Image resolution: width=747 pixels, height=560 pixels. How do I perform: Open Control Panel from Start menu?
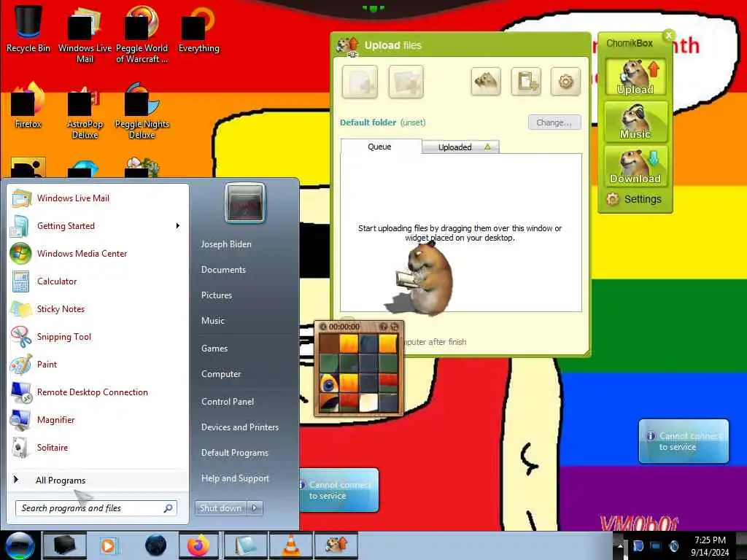click(228, 402)
